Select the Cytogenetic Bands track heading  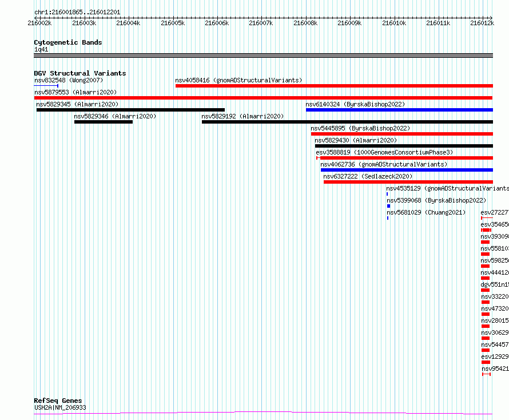click(x=68, y=42)
